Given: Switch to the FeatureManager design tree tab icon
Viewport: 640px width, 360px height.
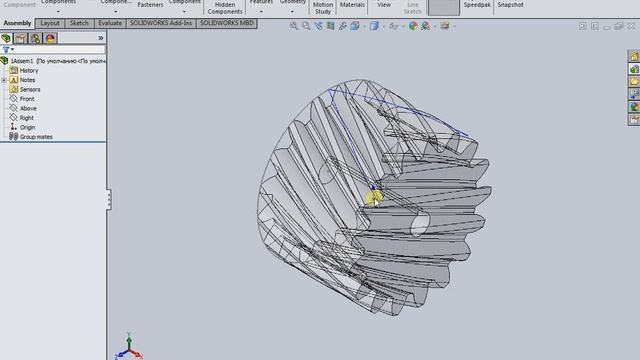Looking at the screenshot, I should pyautogui.click(x=6, y=38).
